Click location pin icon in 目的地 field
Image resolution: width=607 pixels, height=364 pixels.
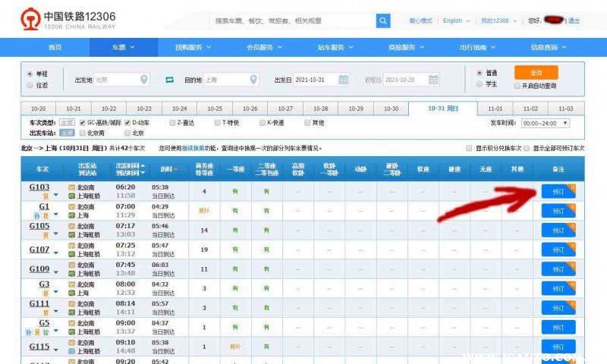[x=252, y=80]
